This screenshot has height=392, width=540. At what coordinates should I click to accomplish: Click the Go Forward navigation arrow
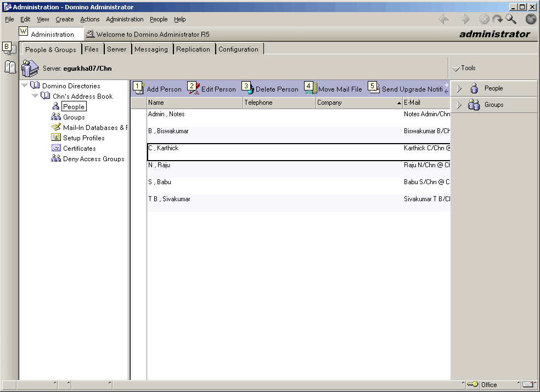(x=465, y=19)
